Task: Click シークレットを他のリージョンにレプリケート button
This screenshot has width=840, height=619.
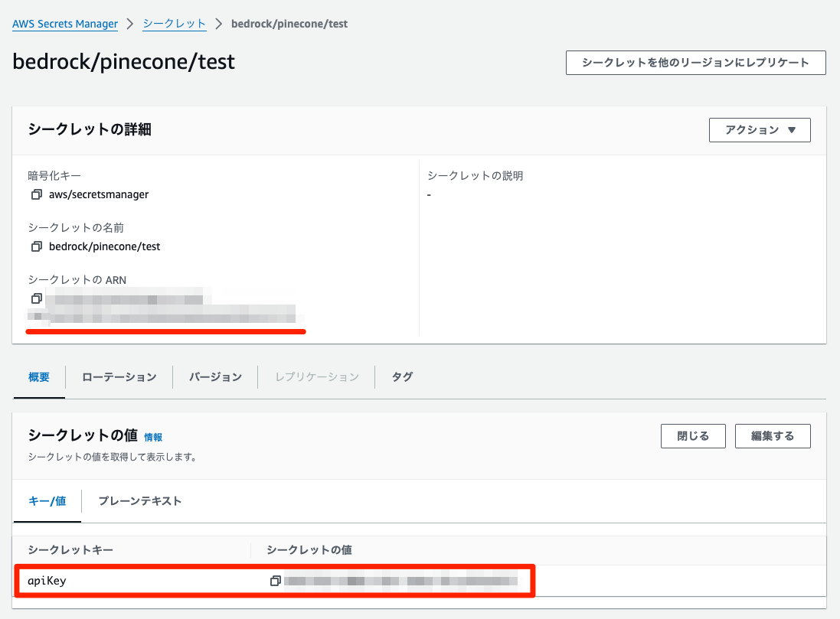Action: [x=696, y=63]
